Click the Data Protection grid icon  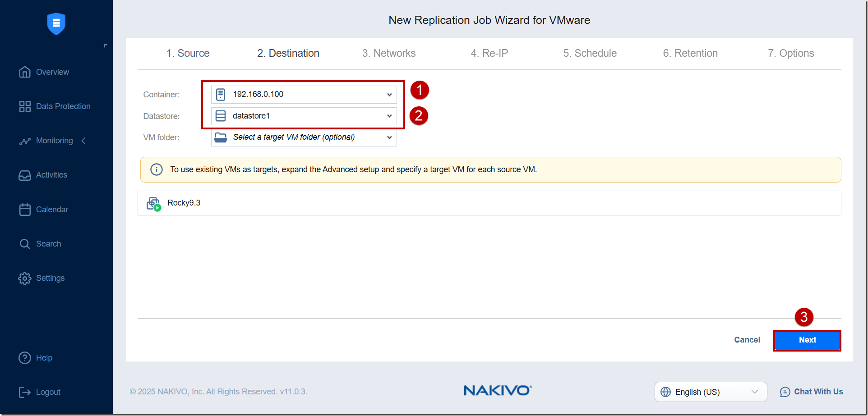25,106
